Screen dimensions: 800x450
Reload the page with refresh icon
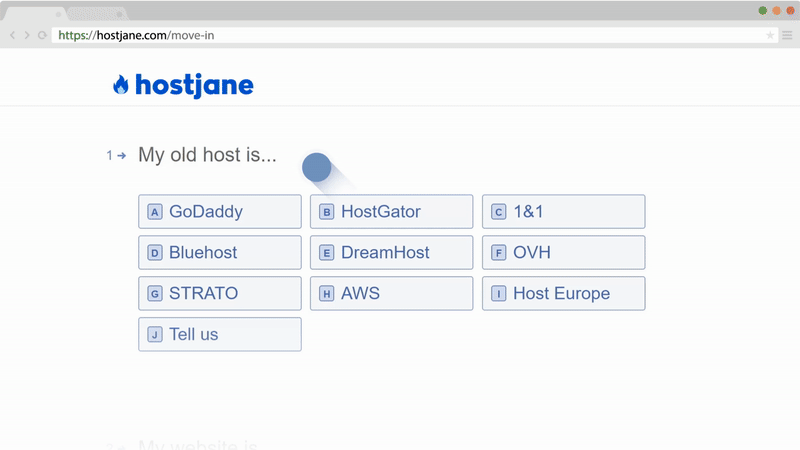pyautogui.click(x=41, y=35)
